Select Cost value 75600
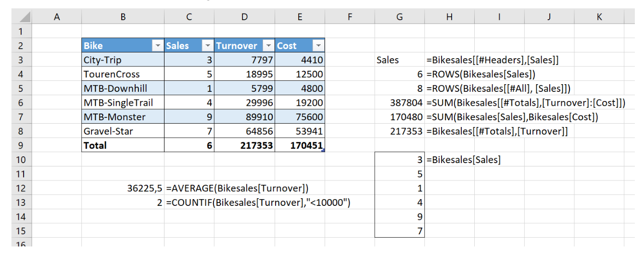Viewport: 644px width, 254px height. coord(300,117)
